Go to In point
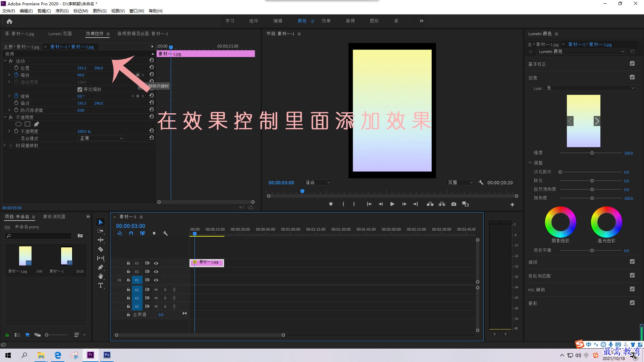 pyautogui.click(x=369, y=204)
